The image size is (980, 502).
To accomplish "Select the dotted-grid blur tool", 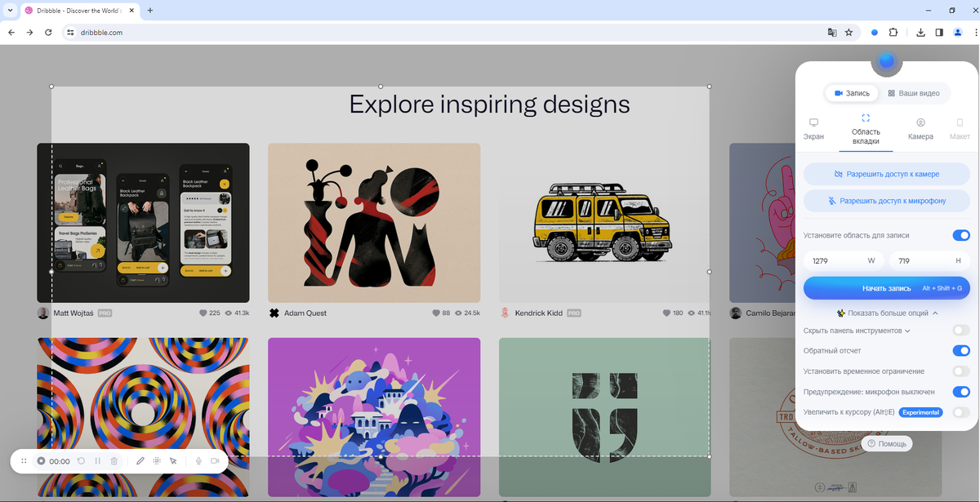I will click(157, 461).
